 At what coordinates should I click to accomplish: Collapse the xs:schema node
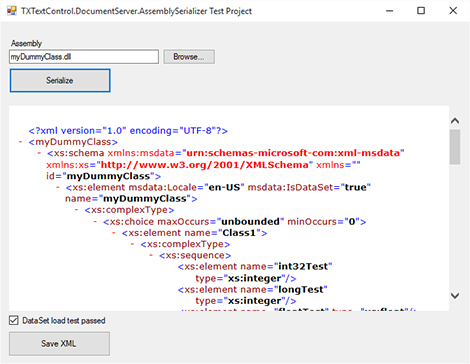coord(39,153)
